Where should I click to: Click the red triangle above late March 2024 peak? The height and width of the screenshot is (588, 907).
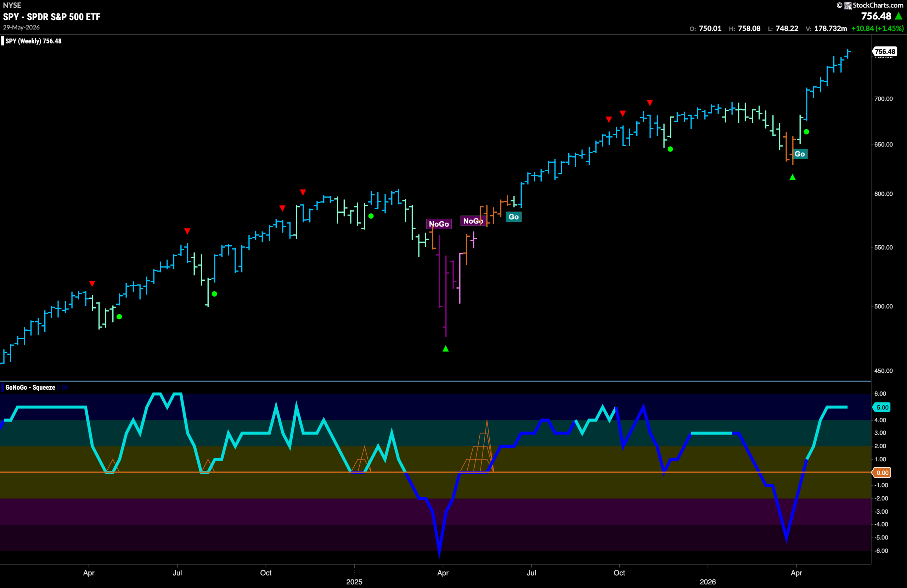[x=92, y=284]
